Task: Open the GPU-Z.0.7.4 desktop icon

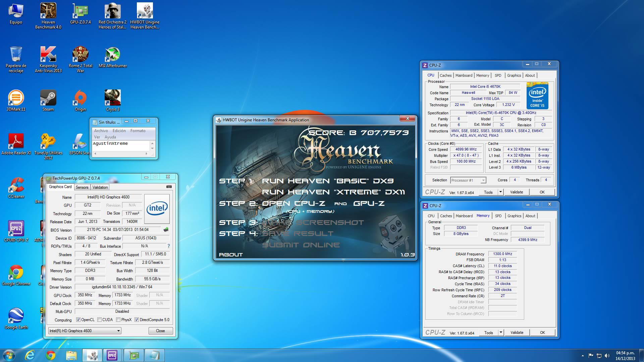Action: click(80, 14)
